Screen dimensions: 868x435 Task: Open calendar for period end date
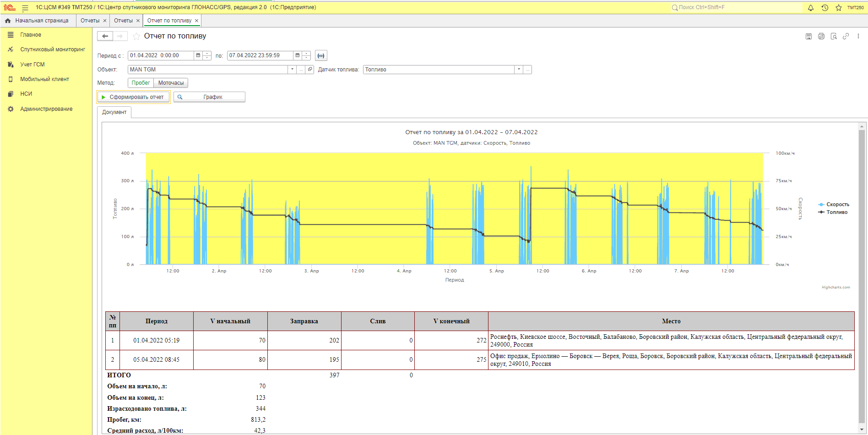tap(298, 55)
